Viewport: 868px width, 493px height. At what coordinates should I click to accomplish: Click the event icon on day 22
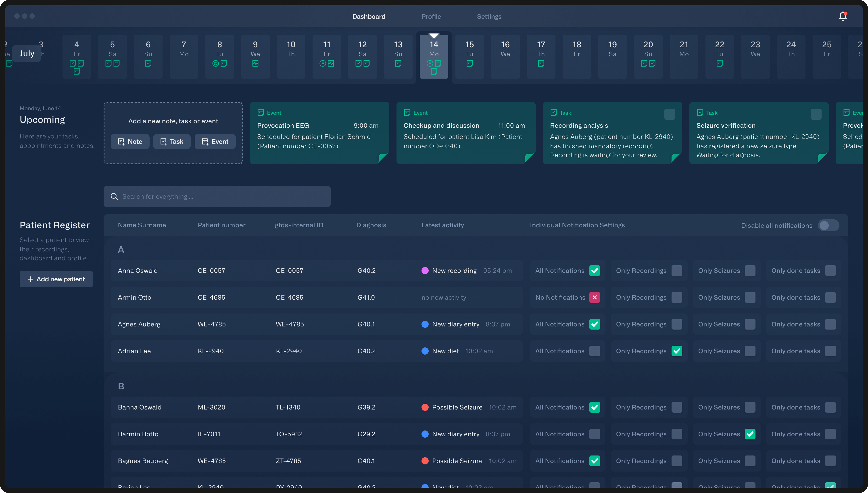point(720,63)
